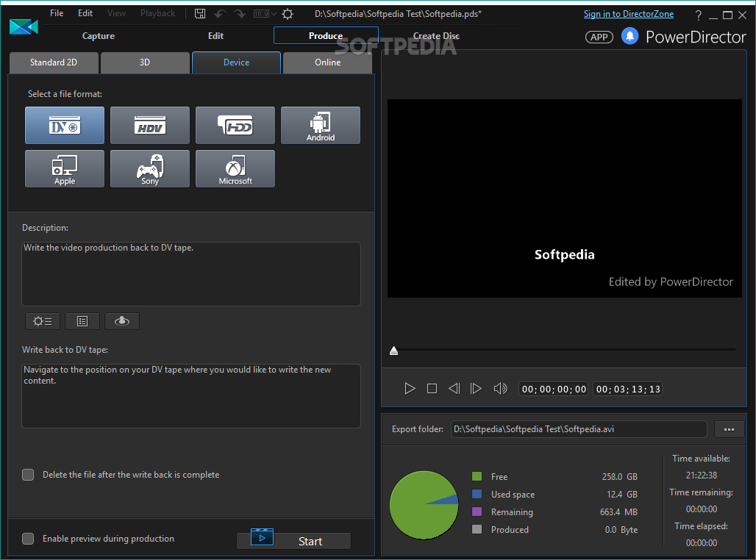This screenshot has height=560, width=756.
Task: Adjust volume with speaker icon
Action: tap(501, 389)
